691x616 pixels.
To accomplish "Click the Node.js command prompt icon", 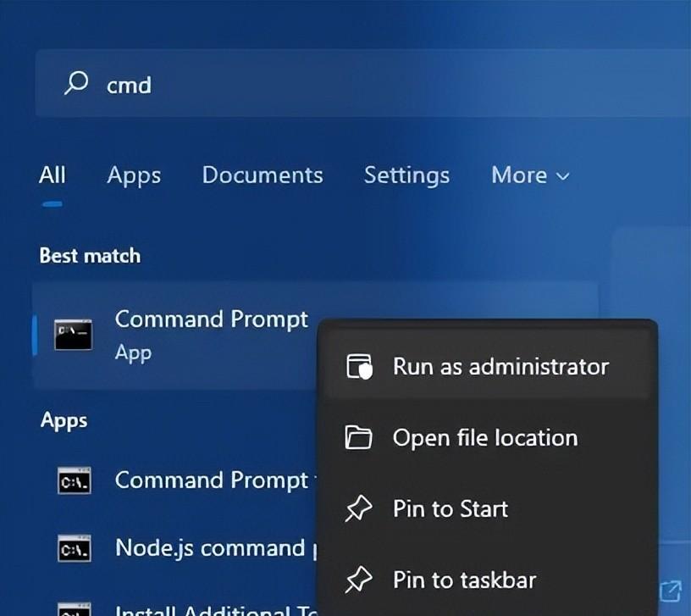I will pos(75,548).
